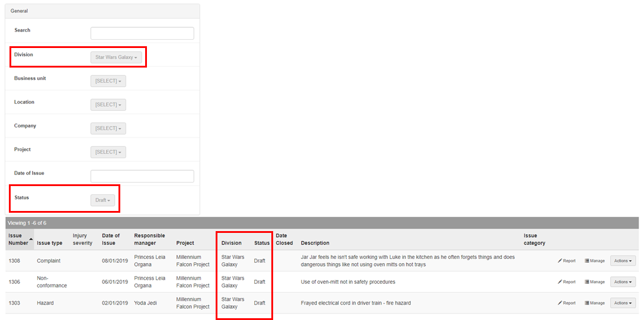Click sort arrow on Issue Number column
Screen dimensions: 644x320
point(31,239)
